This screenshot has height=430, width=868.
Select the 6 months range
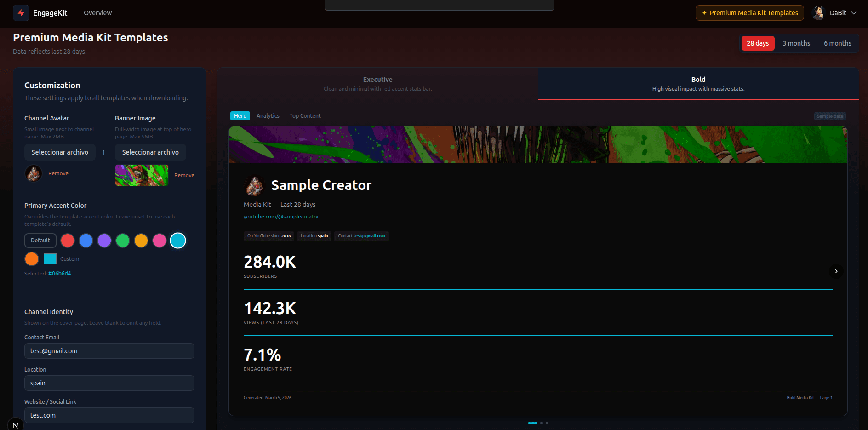click(837, 43)
